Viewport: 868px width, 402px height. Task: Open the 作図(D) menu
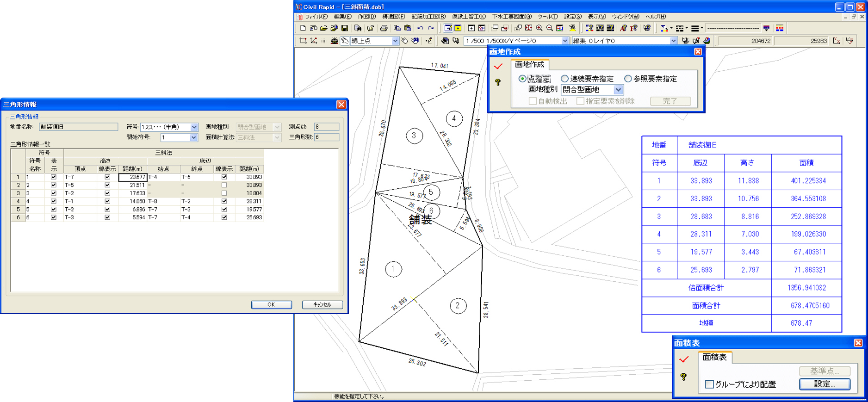[366, 17]
